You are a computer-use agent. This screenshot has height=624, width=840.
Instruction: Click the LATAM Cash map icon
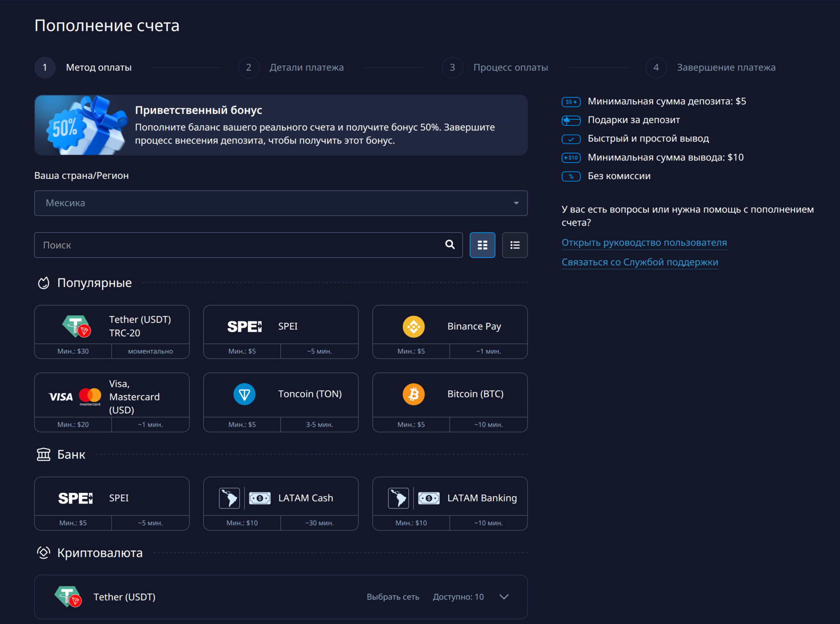click(x=229, y=498)
